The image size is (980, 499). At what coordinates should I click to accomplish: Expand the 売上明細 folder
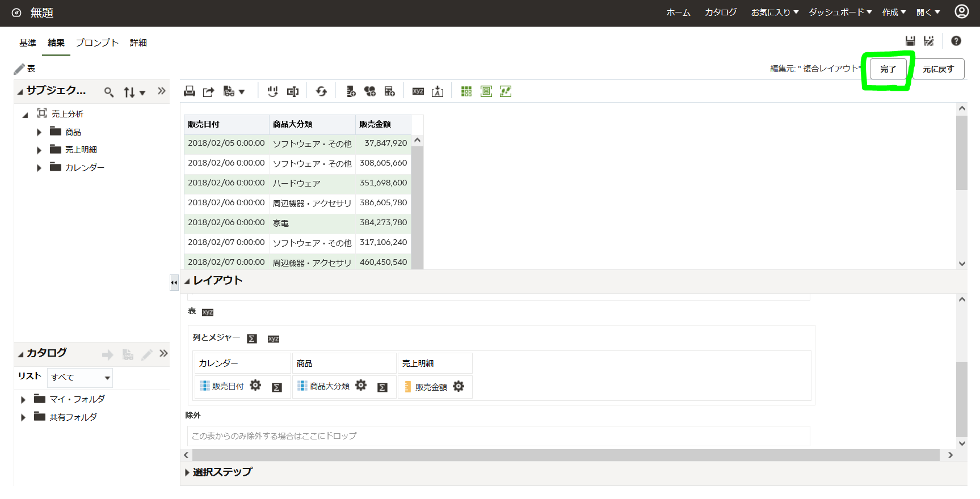pos(39,150)
